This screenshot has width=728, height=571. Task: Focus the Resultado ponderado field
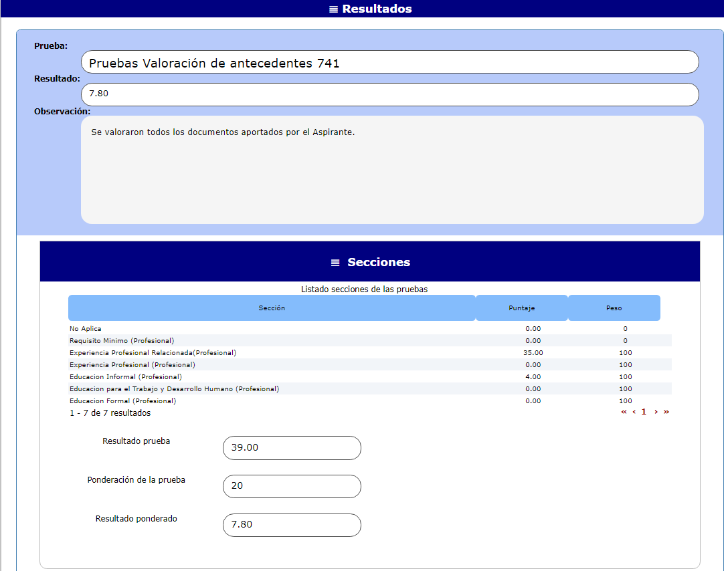pos(292,525)
